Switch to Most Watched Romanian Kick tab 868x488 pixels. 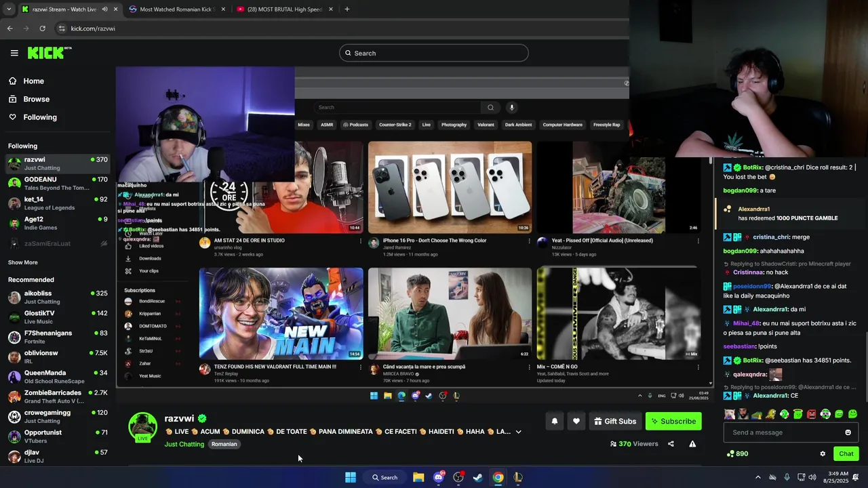176,9
